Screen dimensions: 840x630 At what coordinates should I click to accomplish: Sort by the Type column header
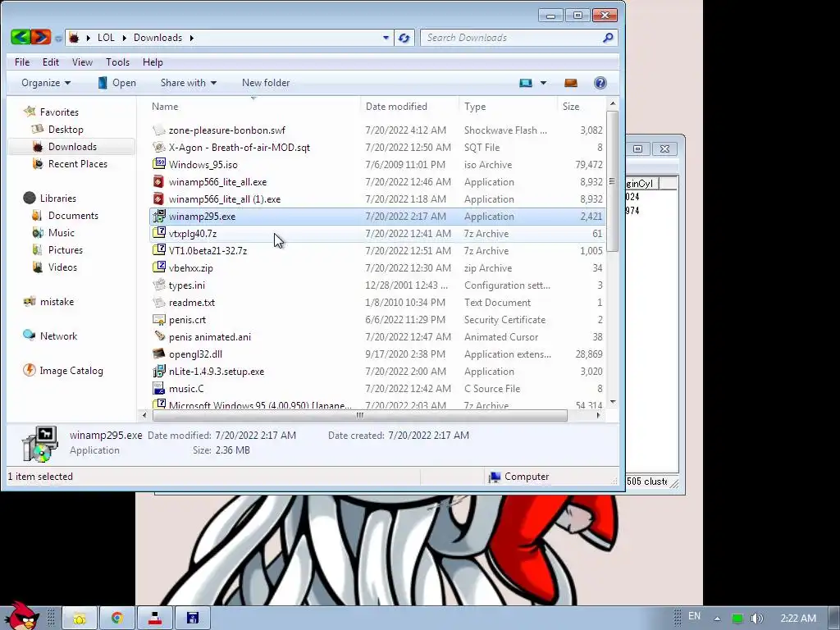(509, 106)
